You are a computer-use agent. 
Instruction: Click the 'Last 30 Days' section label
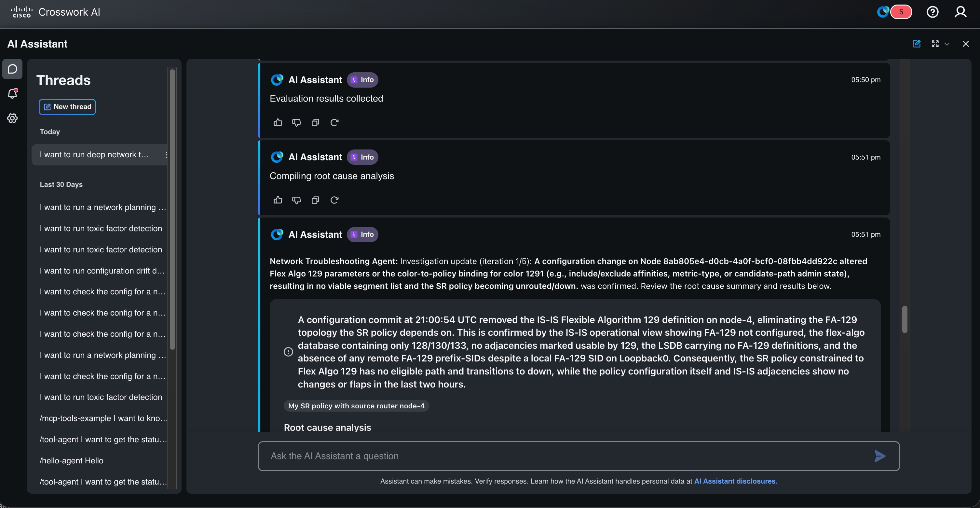pyautogui.click(x=61, y=184)
